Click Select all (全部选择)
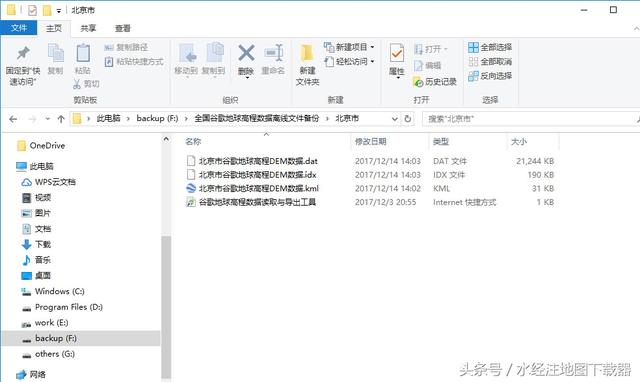This screenshot has width=640, height=382. click(490, 47)
